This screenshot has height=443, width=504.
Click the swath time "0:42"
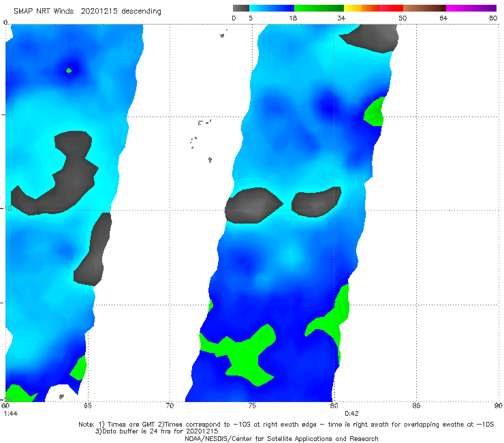click(x=351, y=414)
